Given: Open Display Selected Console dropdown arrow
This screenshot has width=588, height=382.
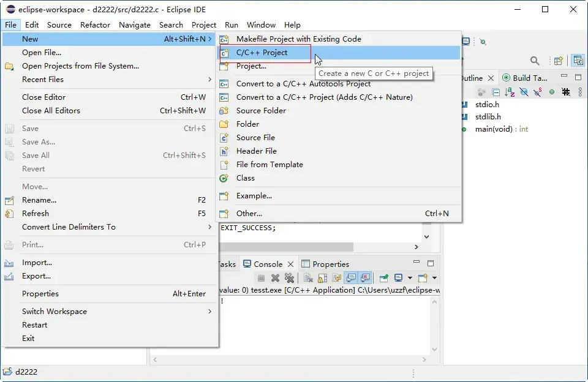Looking at the screenshot, I should [x=410, y=278].
